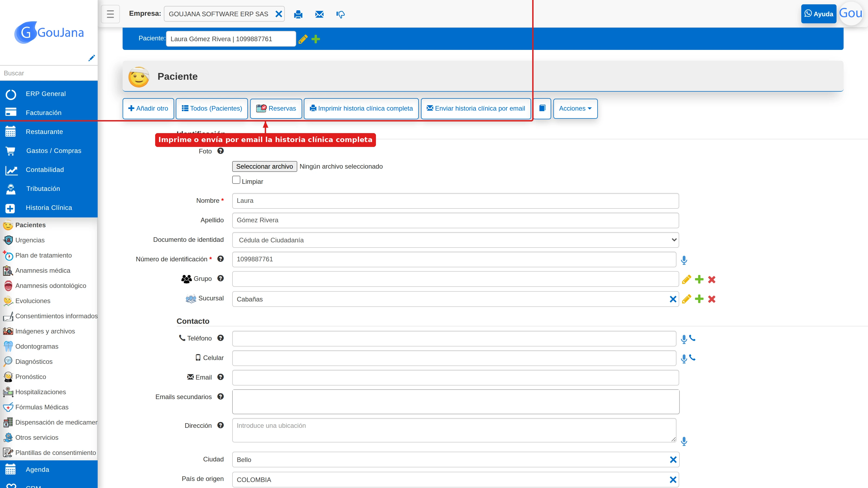868x488 pixels.
Task: Click Enviar historia clínica por email
Action: pos(476,108)
